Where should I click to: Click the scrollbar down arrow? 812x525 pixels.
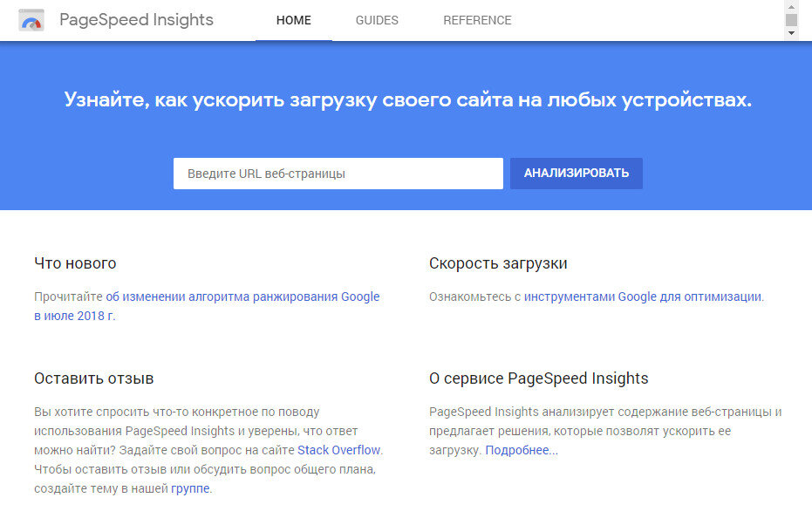click(791, 33)
